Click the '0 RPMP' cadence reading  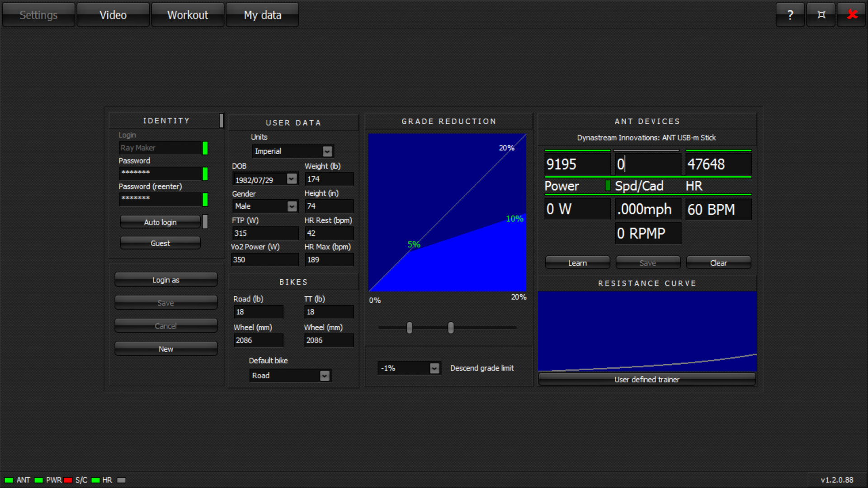pos(648,233)
